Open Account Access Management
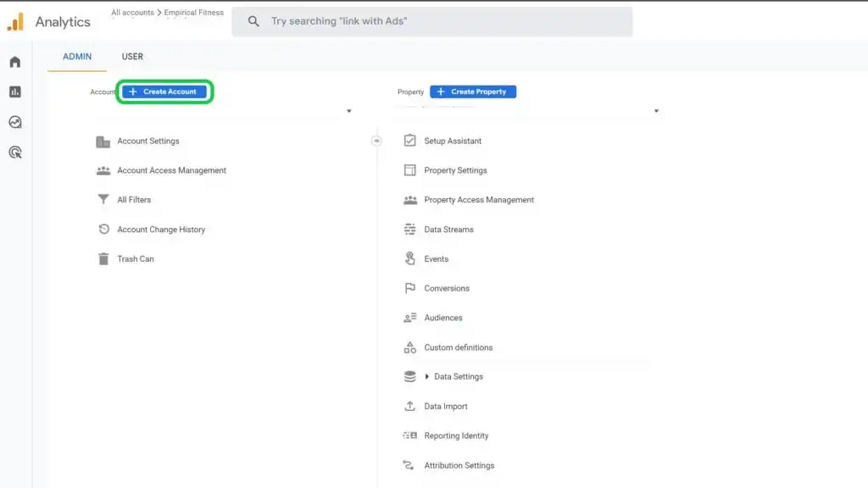 (171, 170)
